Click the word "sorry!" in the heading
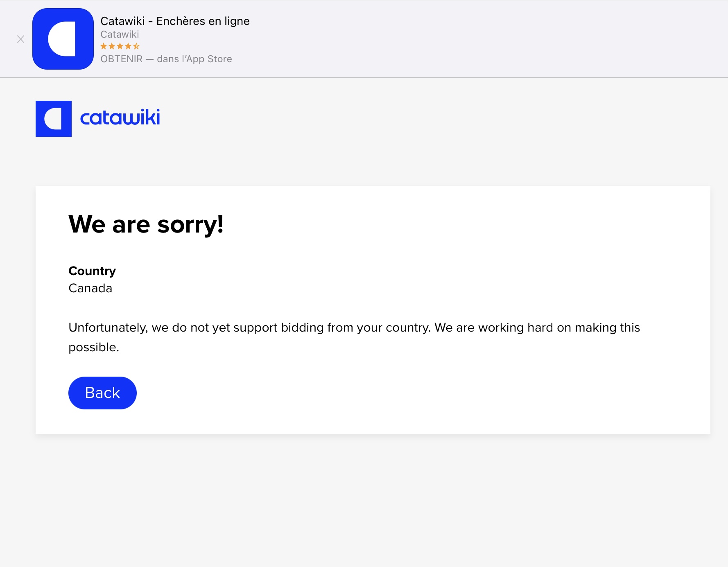 pos(190,225)
